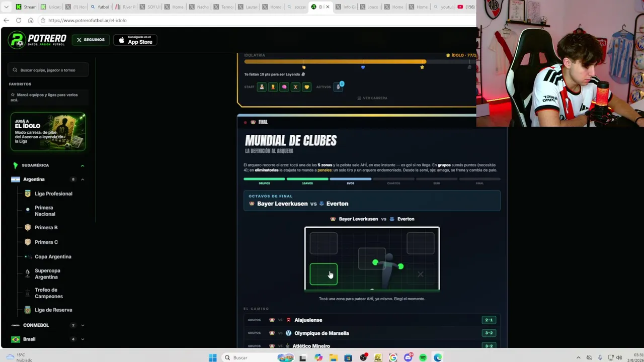Viewport: 644px width, 362px height.
Task: Open the Windows Start menu
Action: pyautogui.click(x=212, y=357)
